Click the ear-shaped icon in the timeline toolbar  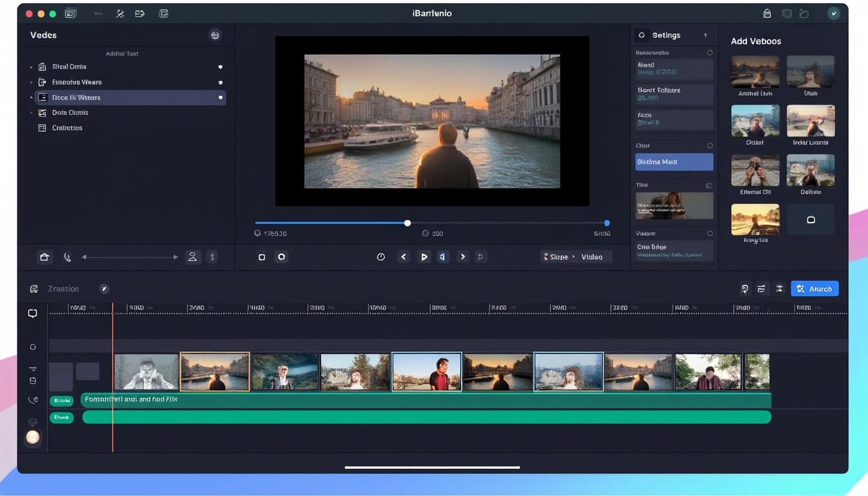tap(745, 289)
